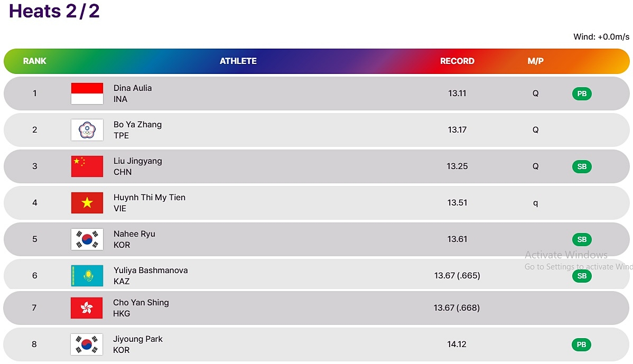Click the SB badge for Yuliya Bashmanova
This screenshot has width=633, height=364.
582,276
